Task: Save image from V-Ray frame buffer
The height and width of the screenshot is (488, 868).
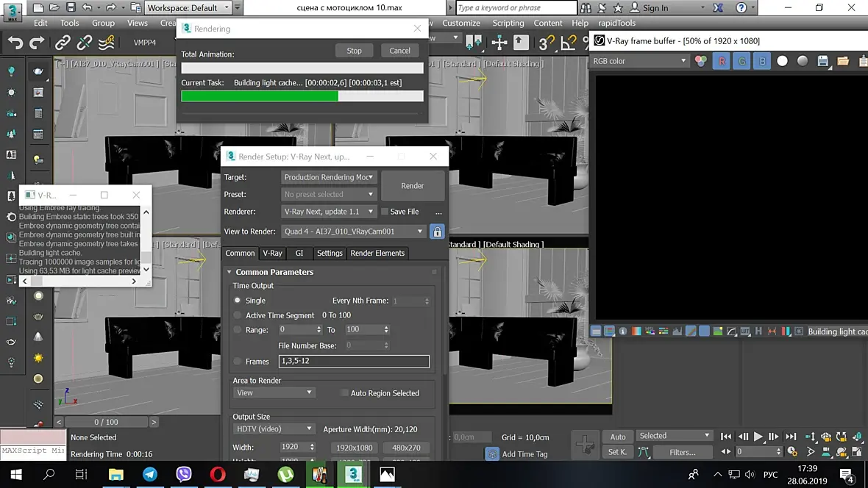Action: pos(823,62)
